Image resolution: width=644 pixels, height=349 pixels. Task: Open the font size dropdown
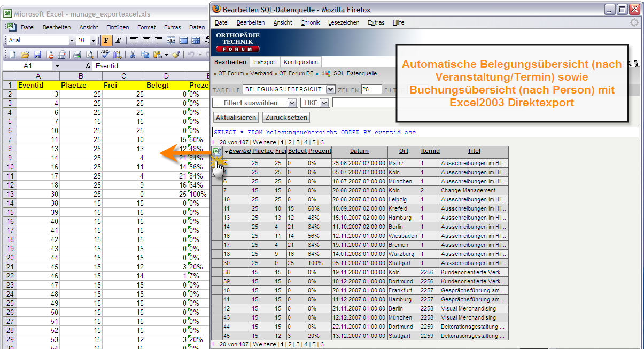click(x=94, y=41)
